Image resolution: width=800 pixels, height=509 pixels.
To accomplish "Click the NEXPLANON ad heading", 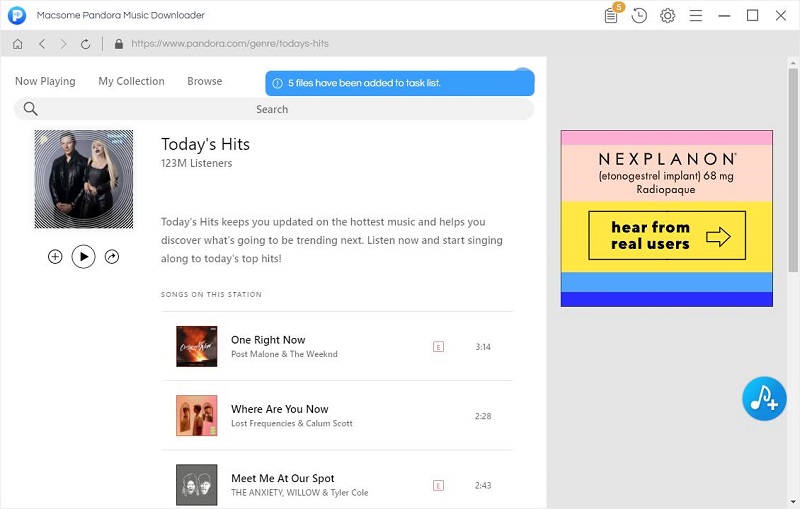I will 667,159.
